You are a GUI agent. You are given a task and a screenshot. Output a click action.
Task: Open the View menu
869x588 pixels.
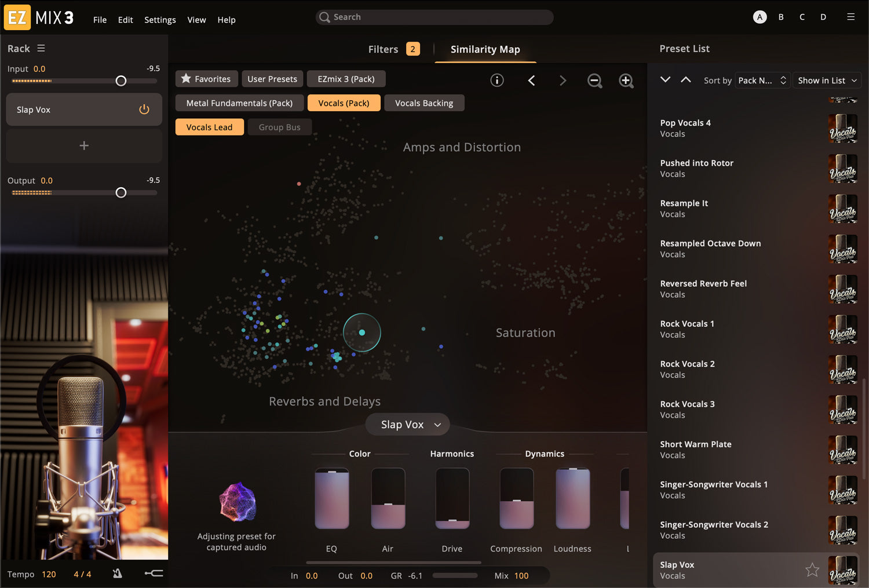click(196, 20)
